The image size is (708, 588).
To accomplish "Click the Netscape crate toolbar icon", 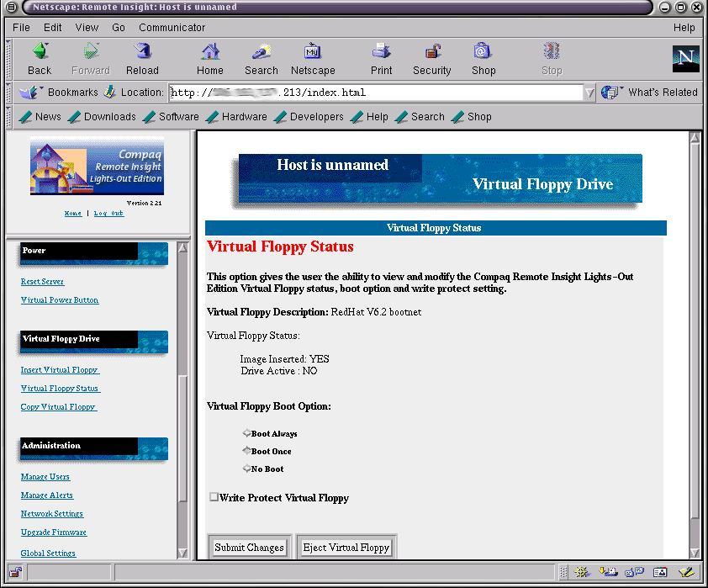I will [313, 57].
